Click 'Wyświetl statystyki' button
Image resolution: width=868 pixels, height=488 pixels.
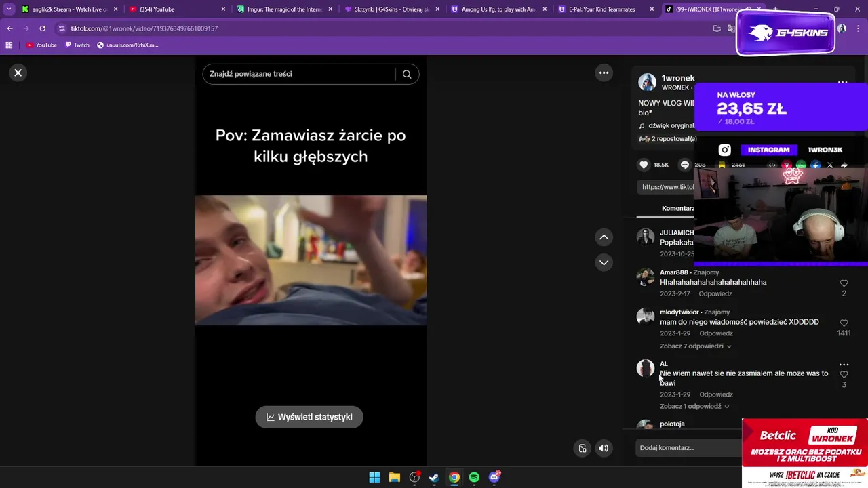309,417
